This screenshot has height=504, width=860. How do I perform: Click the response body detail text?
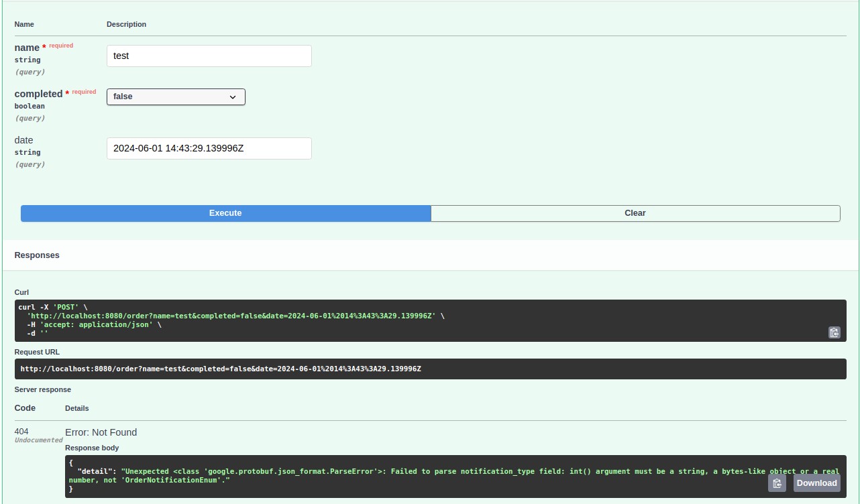click(453, 476)
